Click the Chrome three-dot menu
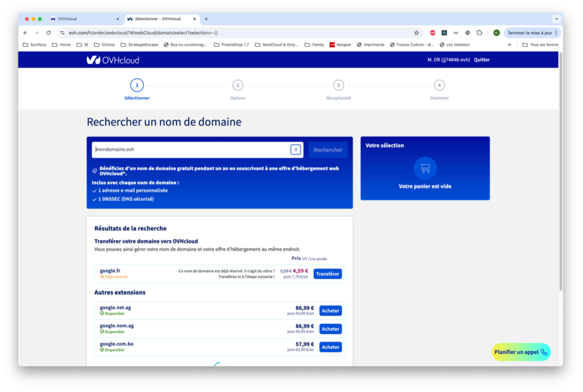583x392 pixels. click(x=556, y=32)
